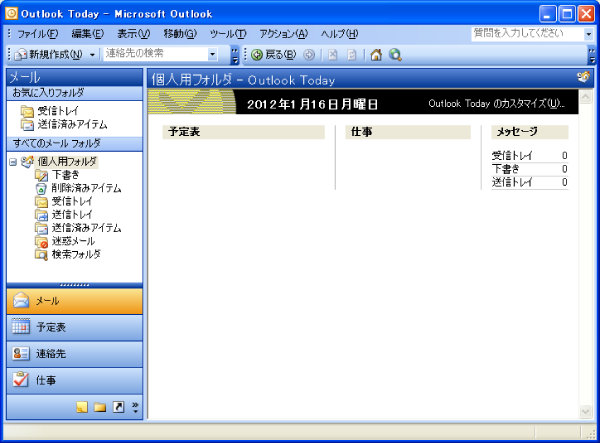Screen dimensions: 600x443
Task: Click the すべてのメール フォルダ header
Action: pos(75,144)
